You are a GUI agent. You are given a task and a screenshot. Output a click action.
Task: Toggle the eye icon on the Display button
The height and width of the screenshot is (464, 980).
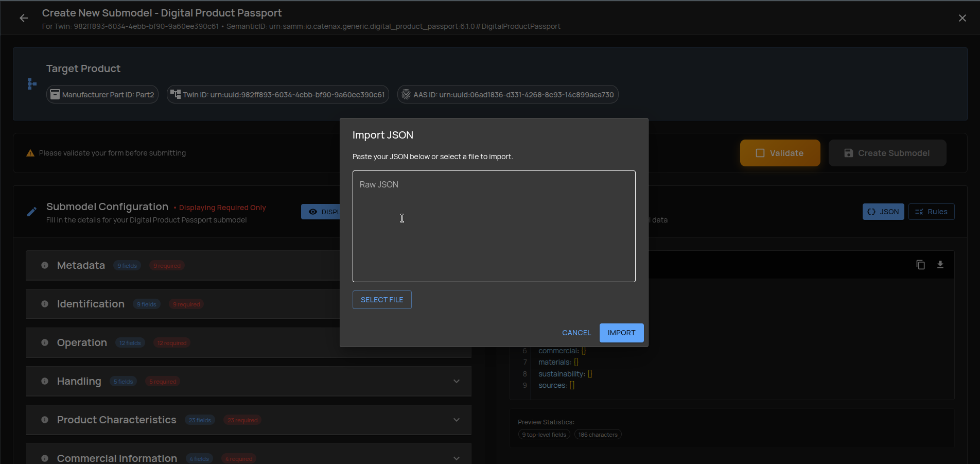tap(313, 211)
